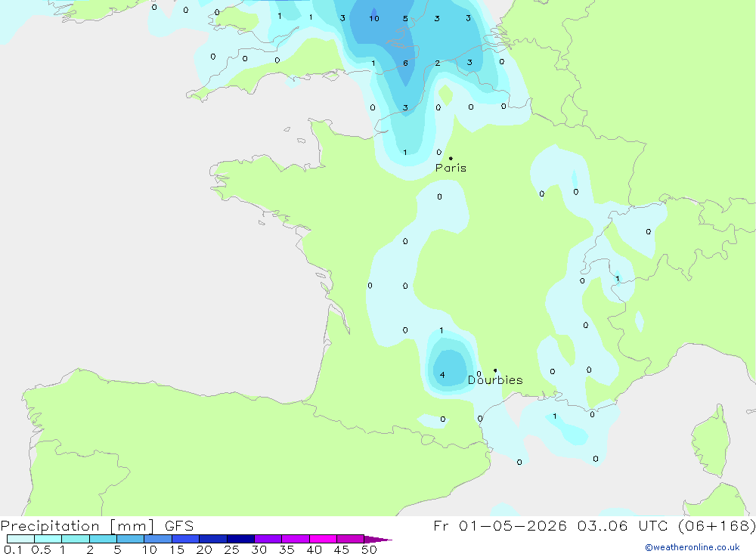
Task: Click the 15–20 mm legend color swatch
Action: tap(186, 539)
